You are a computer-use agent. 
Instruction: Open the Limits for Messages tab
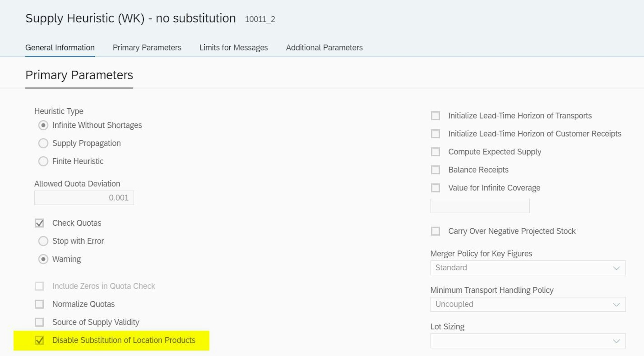click(234, 48)
